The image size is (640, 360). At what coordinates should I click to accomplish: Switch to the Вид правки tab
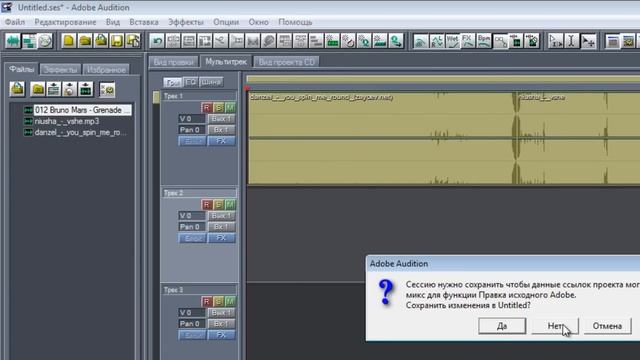pos(173,62)
